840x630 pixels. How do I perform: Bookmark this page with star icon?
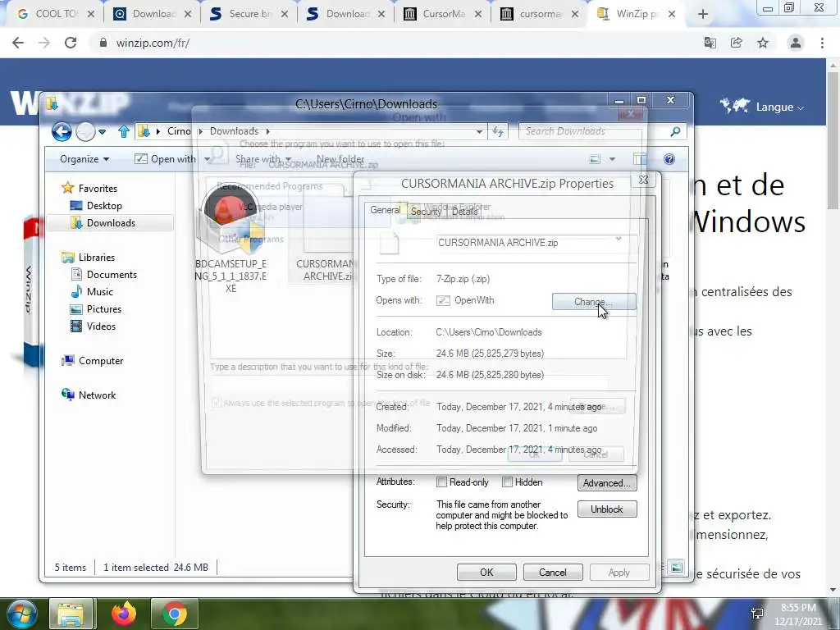click(763, 43)
